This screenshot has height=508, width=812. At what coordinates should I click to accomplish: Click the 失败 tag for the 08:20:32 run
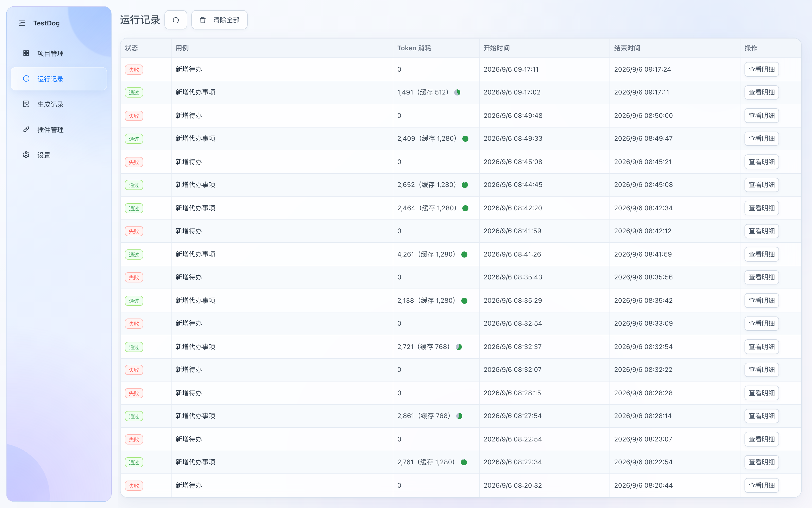[x=134, y=486]
